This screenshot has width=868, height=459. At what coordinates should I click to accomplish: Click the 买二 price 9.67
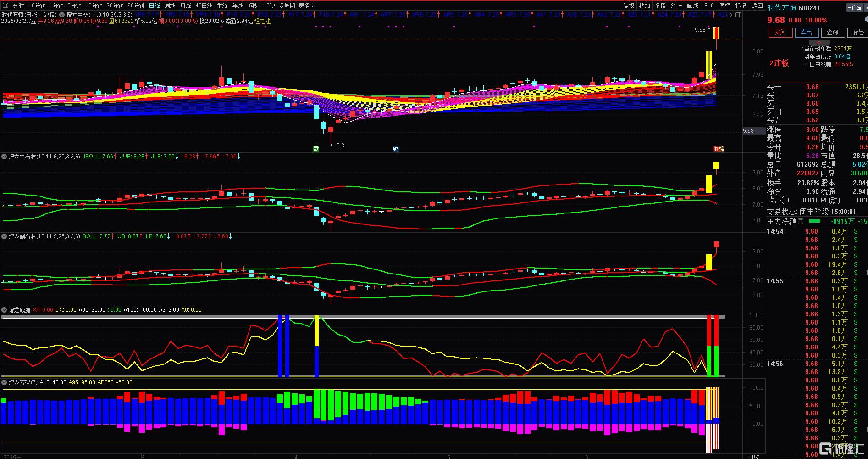812,95
